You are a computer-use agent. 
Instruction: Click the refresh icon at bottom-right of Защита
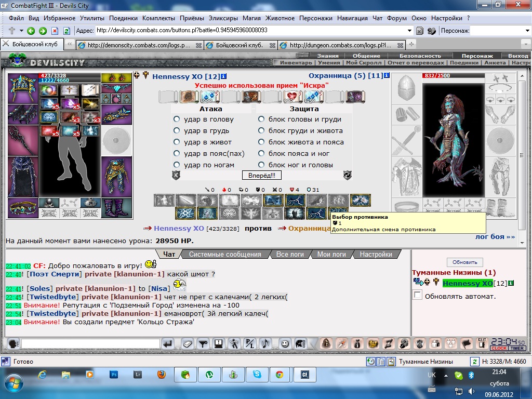pyautogui.click(x=348, y=176)
